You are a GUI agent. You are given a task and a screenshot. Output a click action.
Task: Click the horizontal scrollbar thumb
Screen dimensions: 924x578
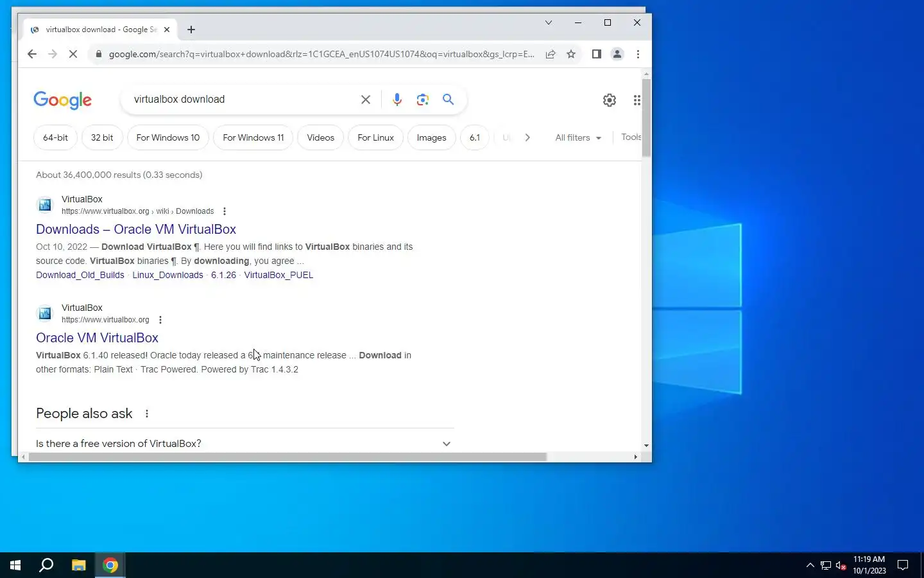coord(287,457)
